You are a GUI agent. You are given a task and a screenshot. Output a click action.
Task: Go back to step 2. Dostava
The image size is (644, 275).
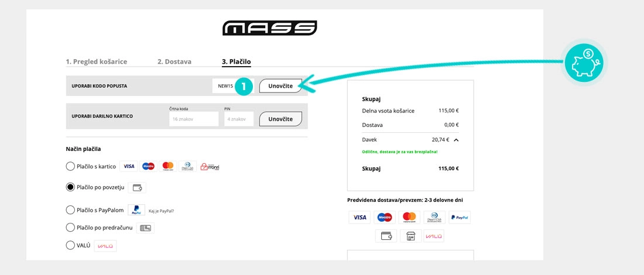pyautogui.click(x=174, y=61)
